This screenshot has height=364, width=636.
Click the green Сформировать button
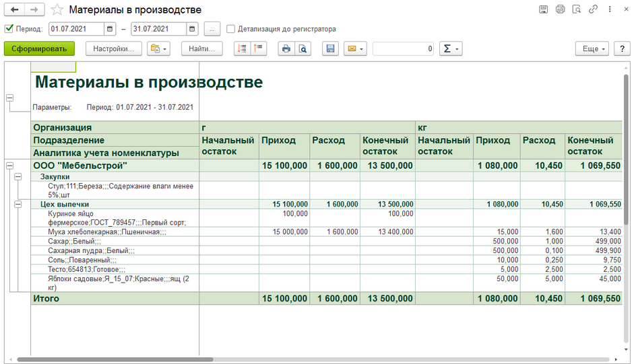(39, 48)
